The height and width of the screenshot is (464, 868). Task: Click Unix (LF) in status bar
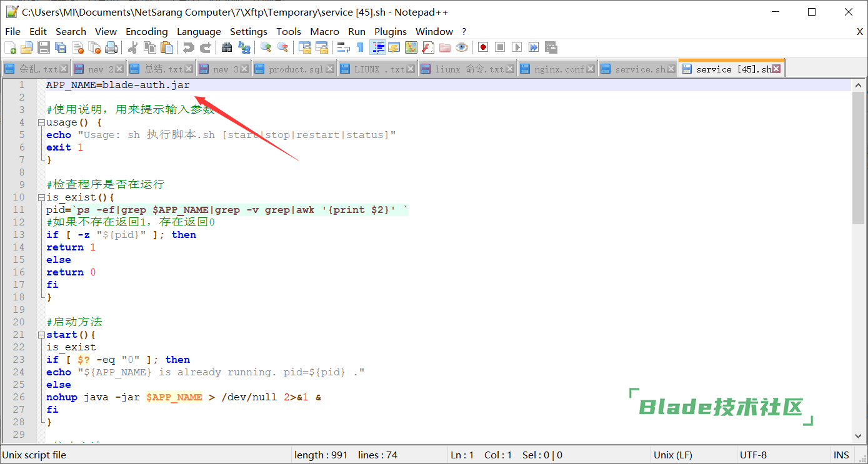click(672, 455)
